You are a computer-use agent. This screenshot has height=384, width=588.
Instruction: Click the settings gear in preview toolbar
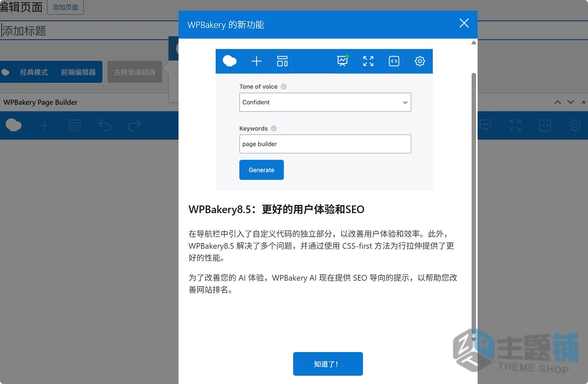420,61
